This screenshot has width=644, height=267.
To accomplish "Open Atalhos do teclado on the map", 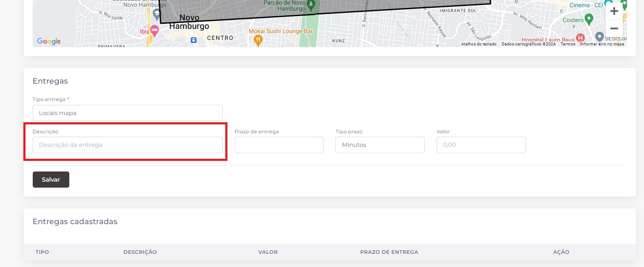I will coord(479,44).
